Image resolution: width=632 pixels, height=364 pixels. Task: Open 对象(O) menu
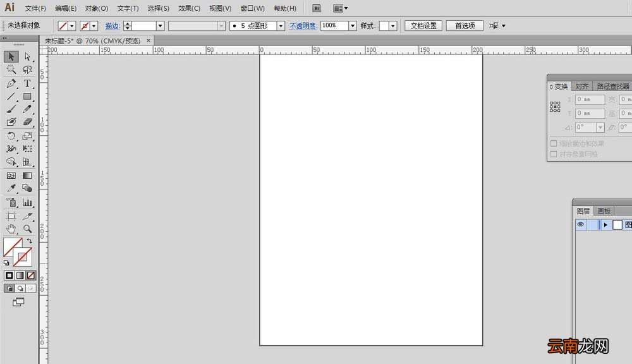[97, 8]
